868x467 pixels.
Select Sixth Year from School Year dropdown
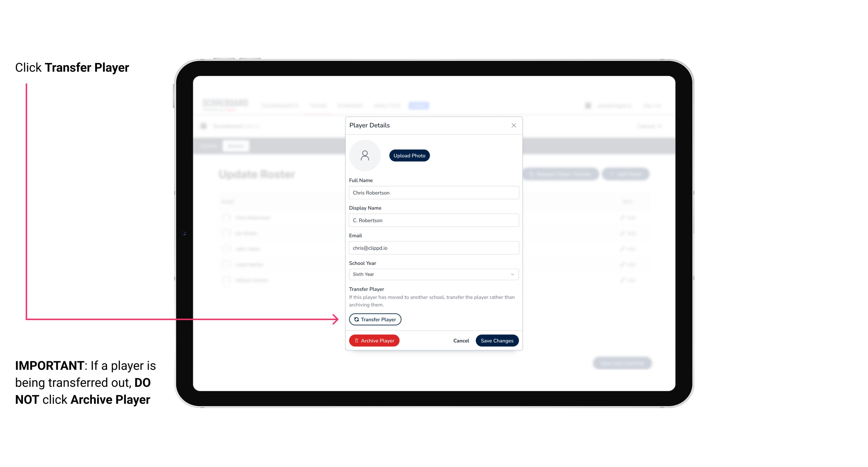(x=433, y=274)
